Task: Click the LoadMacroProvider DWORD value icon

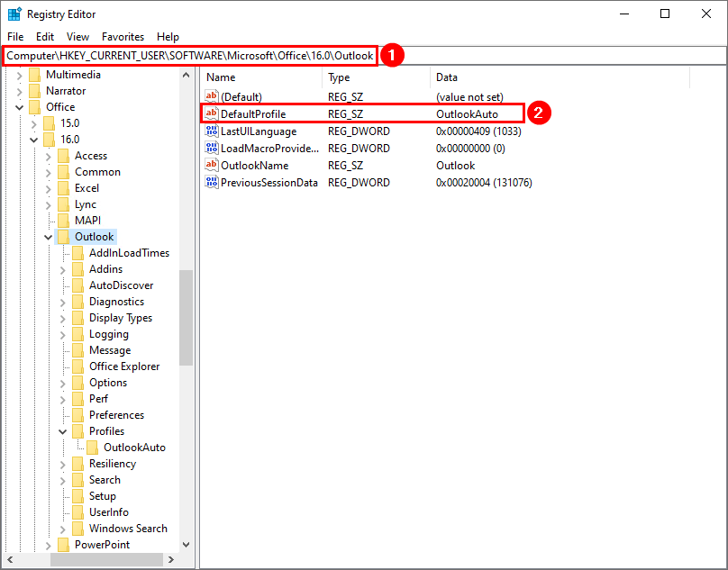Action: (x=212, y=149)
